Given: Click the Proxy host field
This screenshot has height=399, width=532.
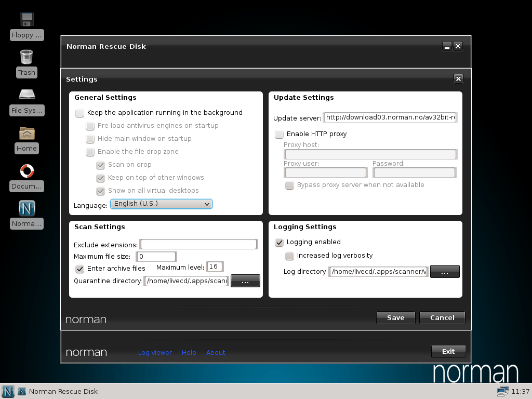Looking at the screenshot, I should point(370,154).
